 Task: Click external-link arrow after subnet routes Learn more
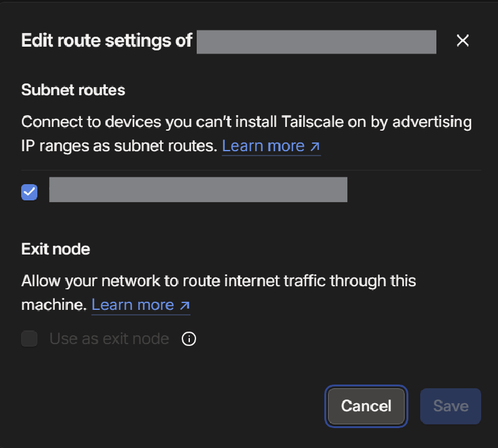pos(314,146)
